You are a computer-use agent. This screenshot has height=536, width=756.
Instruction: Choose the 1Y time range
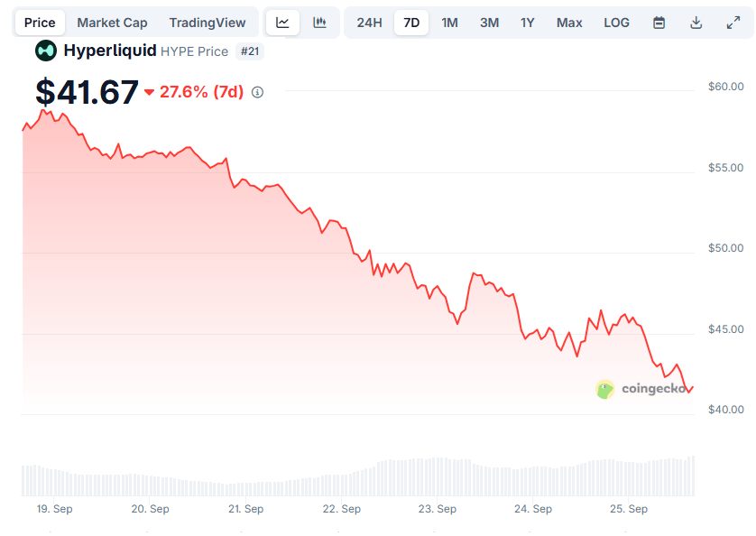(x=528, y=22)
